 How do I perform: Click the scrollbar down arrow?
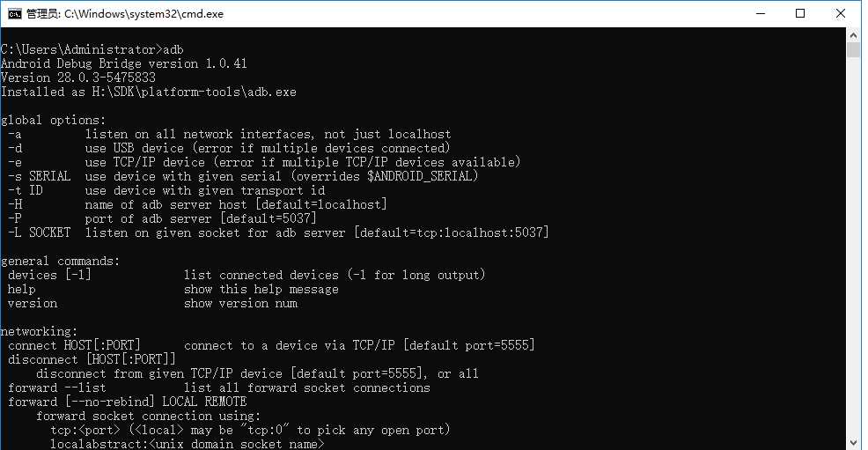click(x=853, y=442)
